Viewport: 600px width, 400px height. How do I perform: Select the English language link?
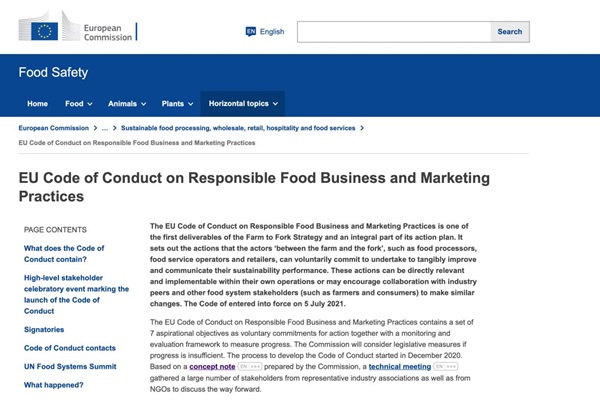272,32
